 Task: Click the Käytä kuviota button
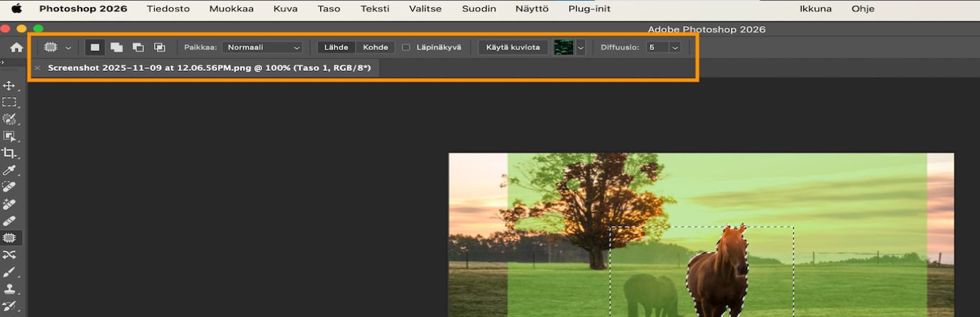513,48
